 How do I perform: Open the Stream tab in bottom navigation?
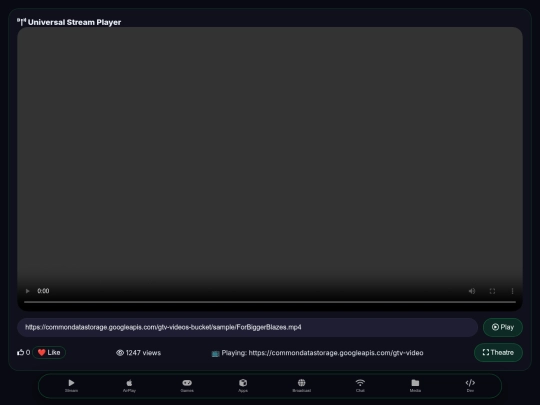point(71,385)
